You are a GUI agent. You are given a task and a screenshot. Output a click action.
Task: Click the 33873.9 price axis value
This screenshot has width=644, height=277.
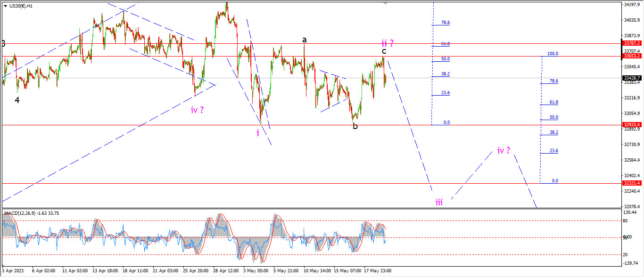[x=631, y=35]
